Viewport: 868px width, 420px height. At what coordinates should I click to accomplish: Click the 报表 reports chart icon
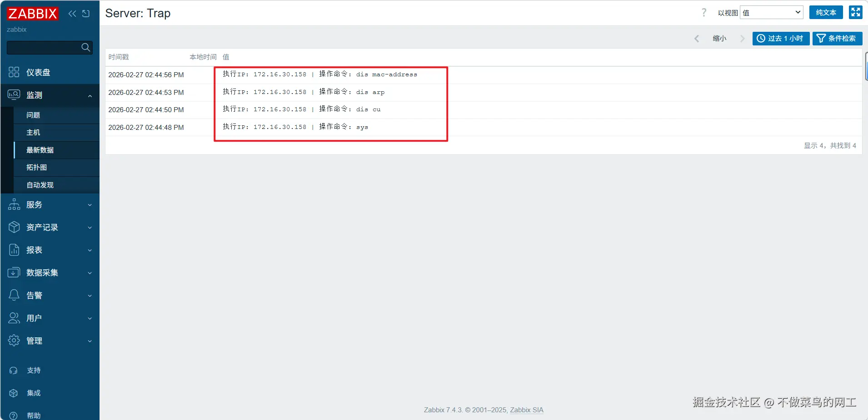(x=14, y=250)
